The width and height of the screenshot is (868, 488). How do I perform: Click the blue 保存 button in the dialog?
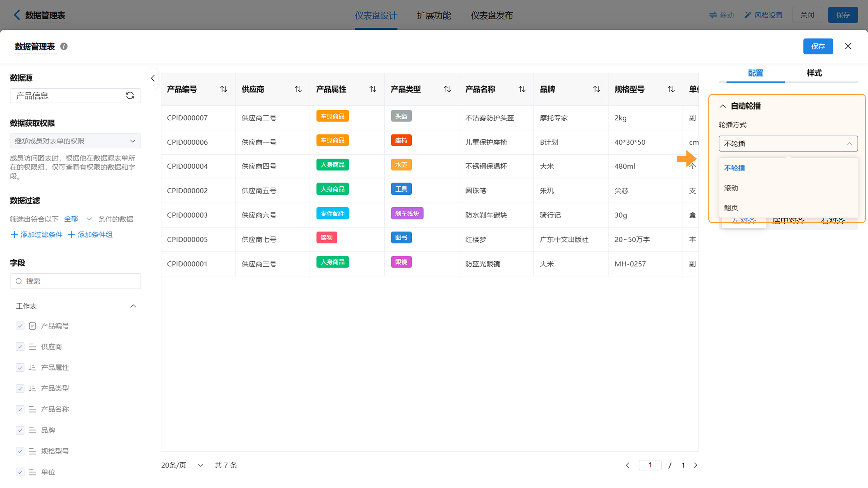tap(818, 46)
